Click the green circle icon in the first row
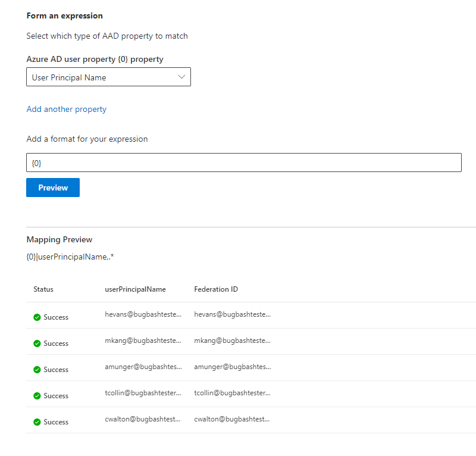Screen dimensions: 476x456 click(x=36, y=317)
